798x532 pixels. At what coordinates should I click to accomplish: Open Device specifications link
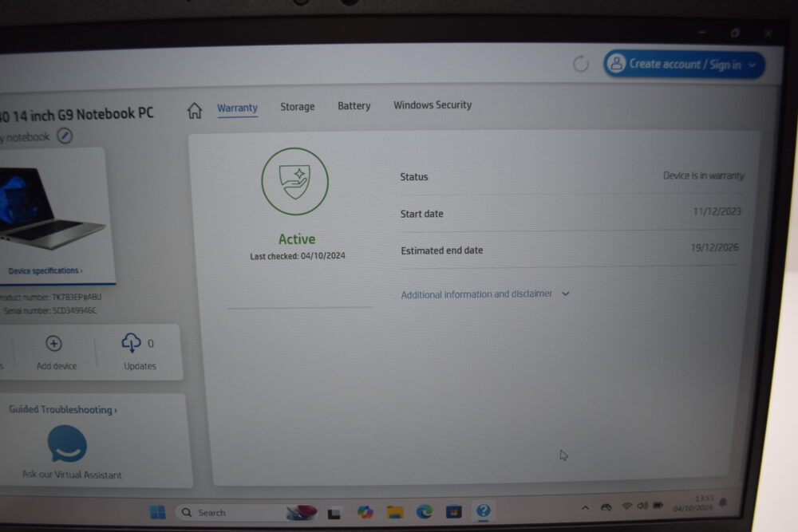coord(45,270)
